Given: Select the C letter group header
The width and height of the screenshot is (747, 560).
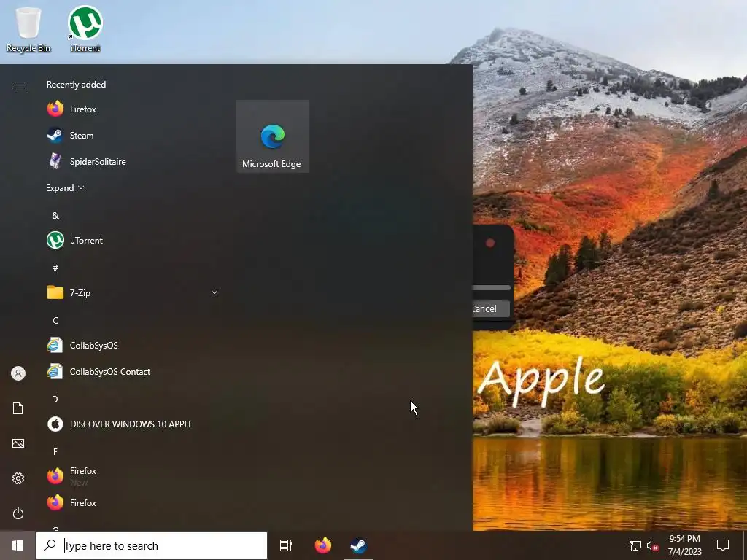Looking at the screenshot, I should 55,321.
